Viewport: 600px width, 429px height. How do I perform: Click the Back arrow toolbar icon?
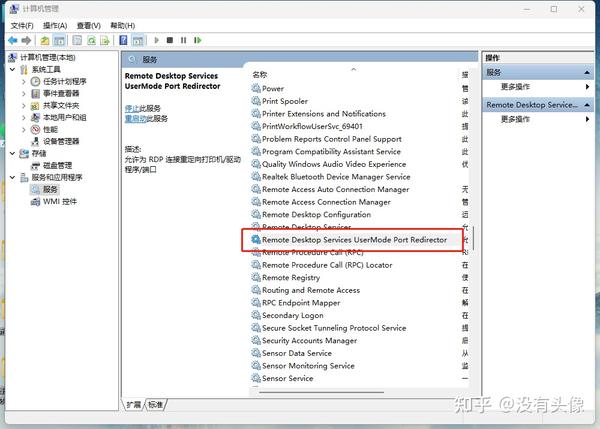tap(13, 40)
